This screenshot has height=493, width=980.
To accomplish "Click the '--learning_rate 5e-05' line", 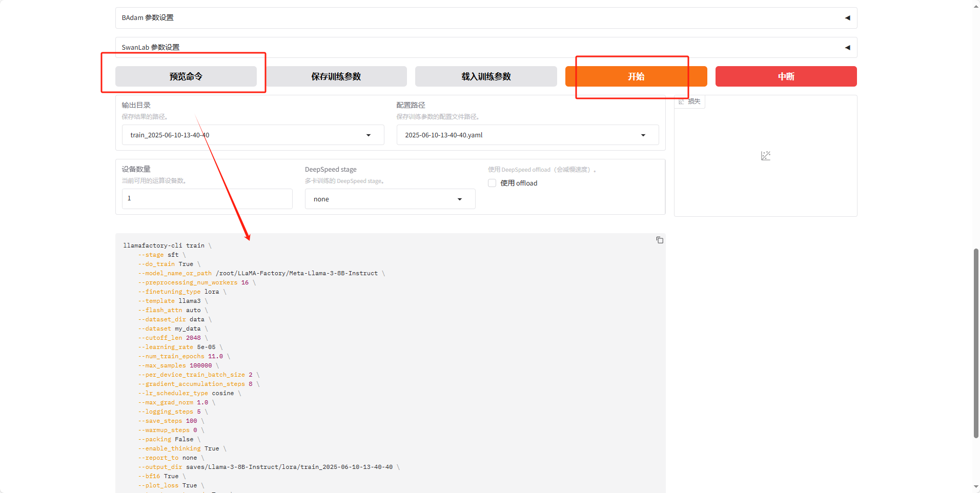I will point(180,347).
